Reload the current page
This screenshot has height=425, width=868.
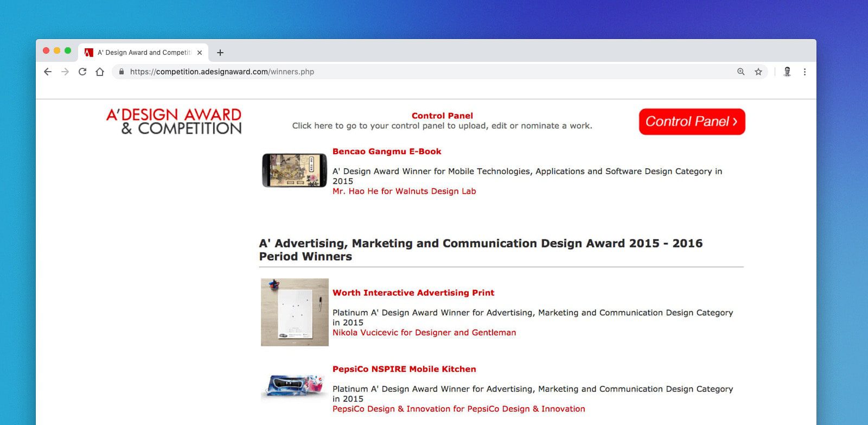[82, 72]
